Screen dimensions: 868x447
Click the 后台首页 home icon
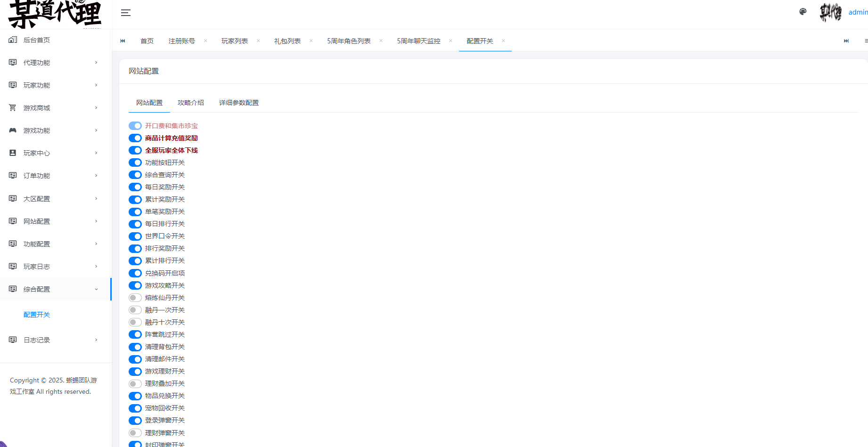point(13,40)
